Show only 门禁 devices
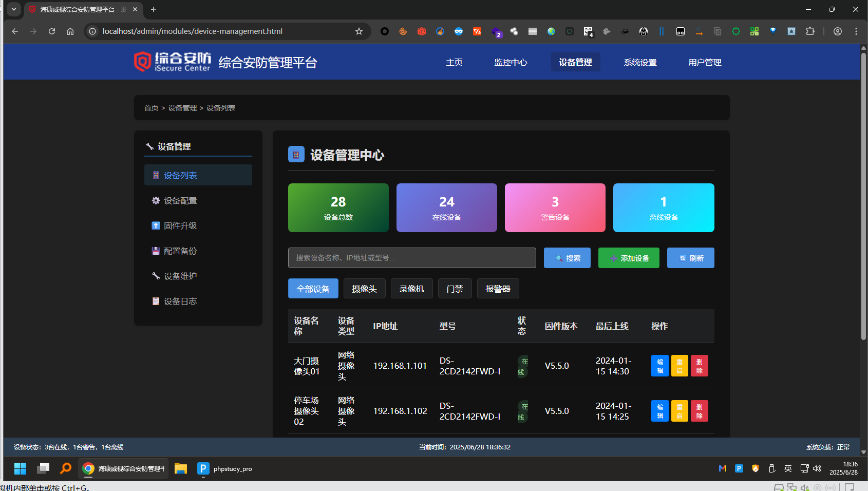Screen dimensions: 868x491 tap(455, 289)
